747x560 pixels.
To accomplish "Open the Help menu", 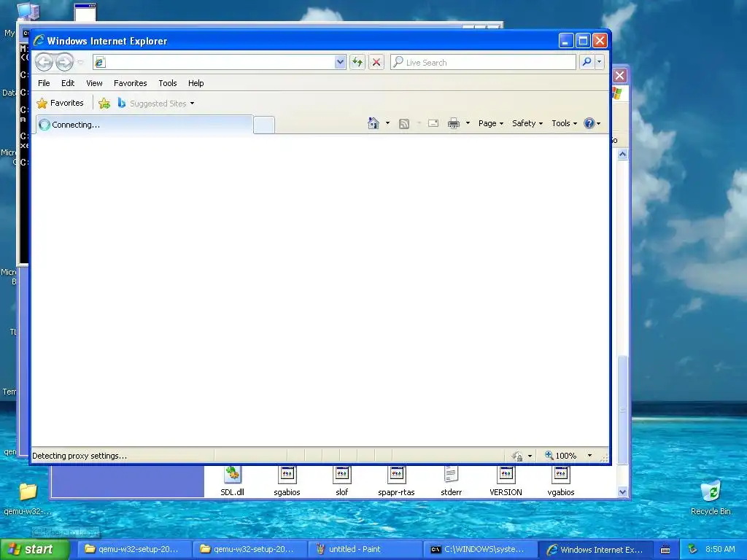I will [x=196, y=83].
